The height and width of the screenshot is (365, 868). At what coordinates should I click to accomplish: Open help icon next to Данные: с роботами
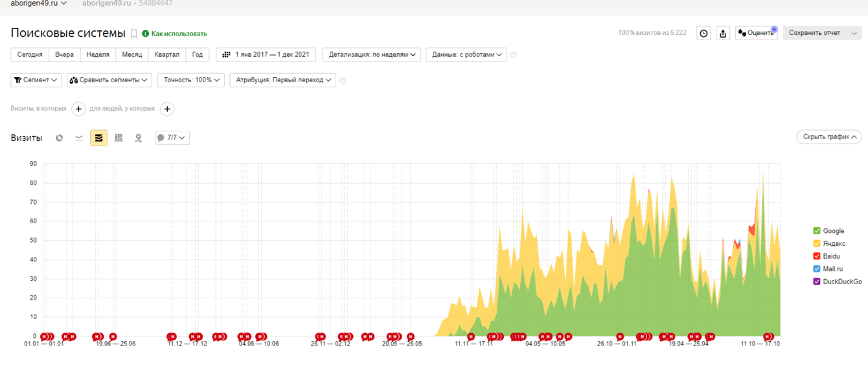[x=514, y=55]
